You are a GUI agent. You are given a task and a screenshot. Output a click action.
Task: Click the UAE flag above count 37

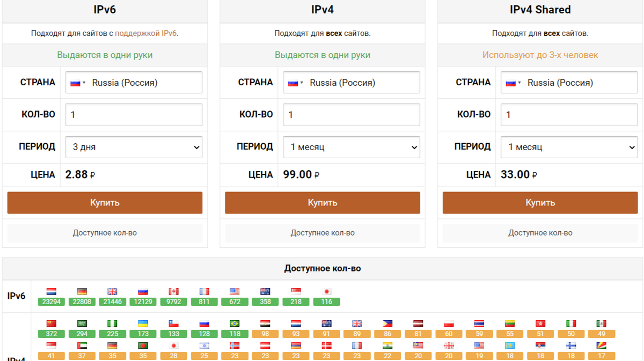click(82, 346)
